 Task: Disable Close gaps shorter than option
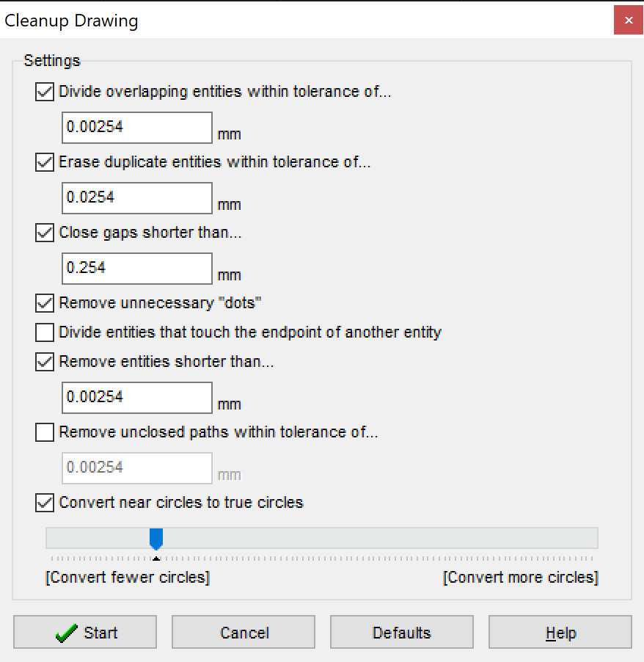[45, 233]
